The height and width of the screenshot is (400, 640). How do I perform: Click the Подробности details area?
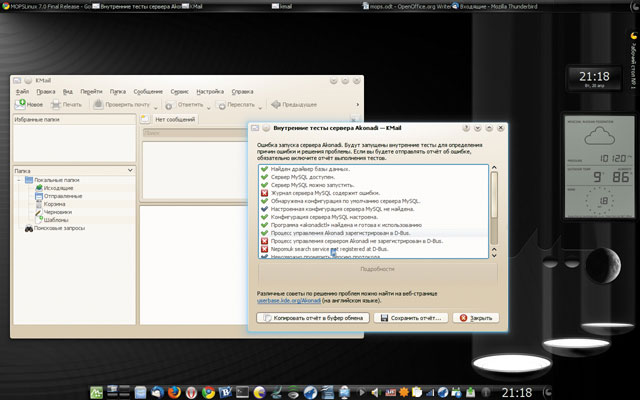tap(377, 272)
